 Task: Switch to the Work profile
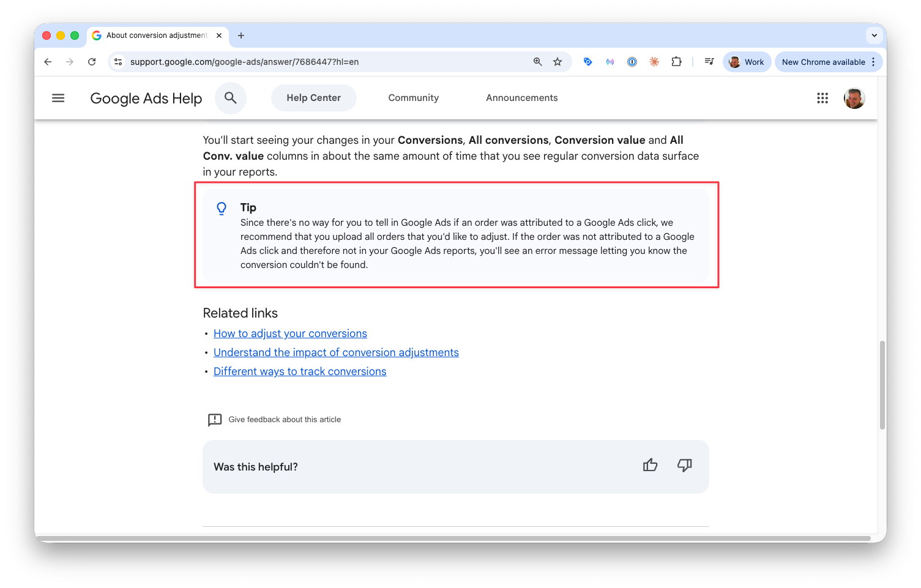[746, 61]
